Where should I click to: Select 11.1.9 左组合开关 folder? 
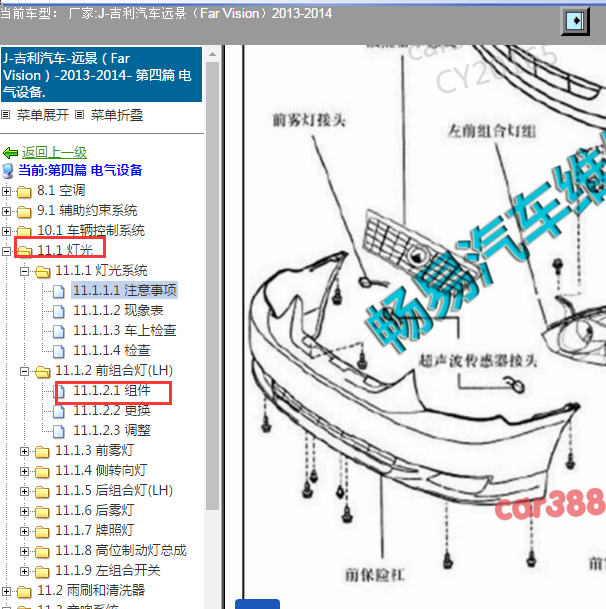pyautogui.click(x=108, y=571)
